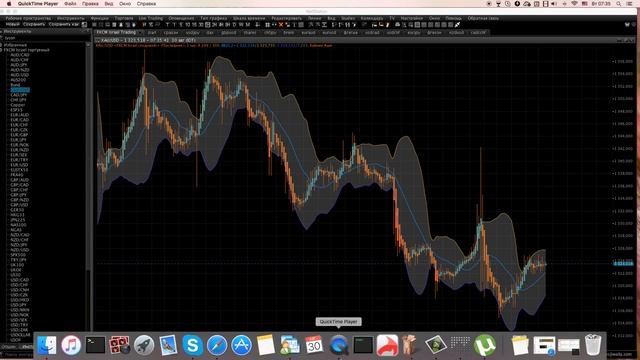640x360 pixels.
Task: Open the Помощь menu
Action: [x=453, y=18]
